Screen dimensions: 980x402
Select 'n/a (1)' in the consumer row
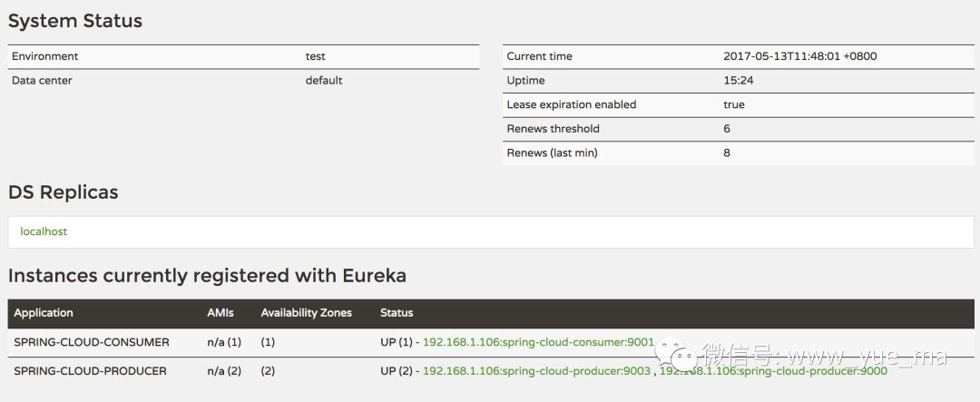click(x=224, y=342)
